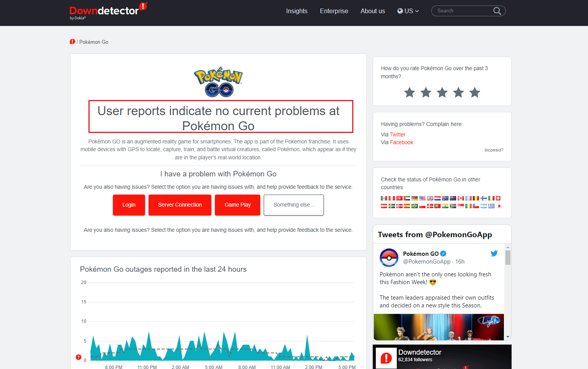Select the Japan flag in other countries
Screen dimensions: 588x369
(500, 206)
